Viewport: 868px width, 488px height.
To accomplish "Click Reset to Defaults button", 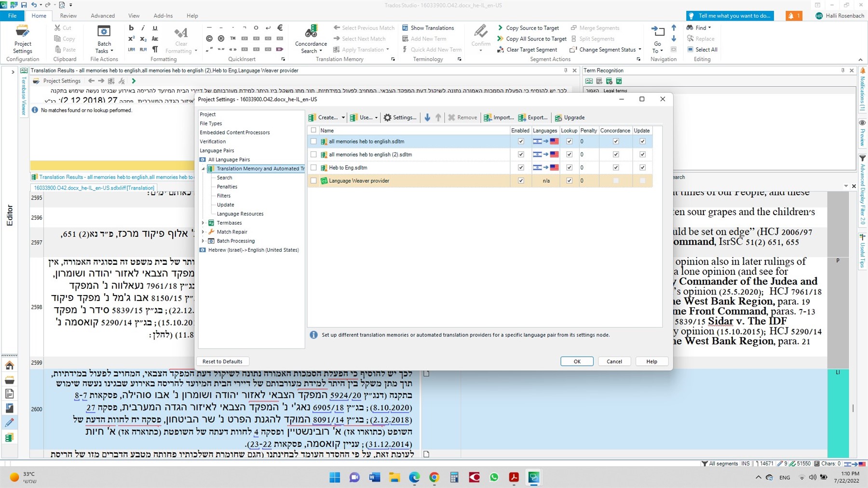I will (222, 361).
